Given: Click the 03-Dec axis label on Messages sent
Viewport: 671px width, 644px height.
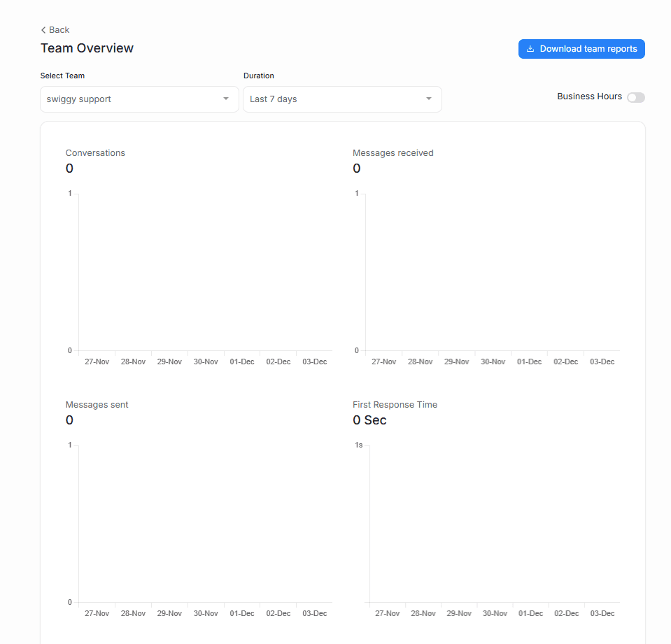Looking at the screenshot, I should 314,613.
